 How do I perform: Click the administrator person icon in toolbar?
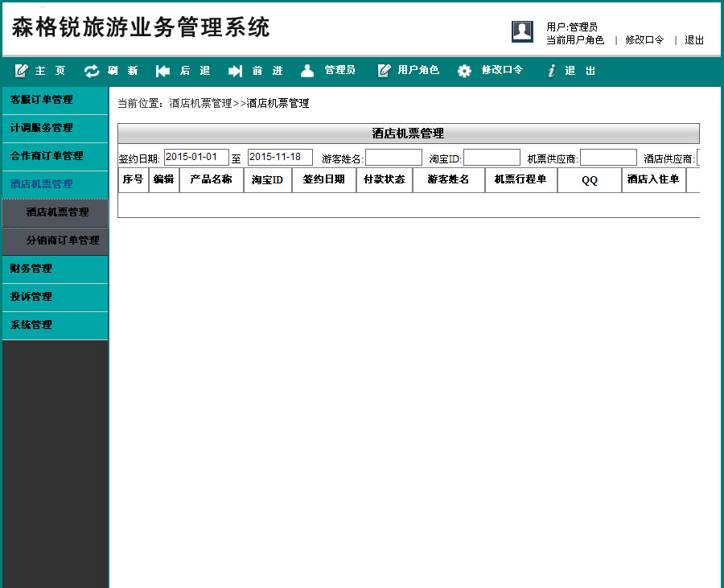tap(307, 71)
